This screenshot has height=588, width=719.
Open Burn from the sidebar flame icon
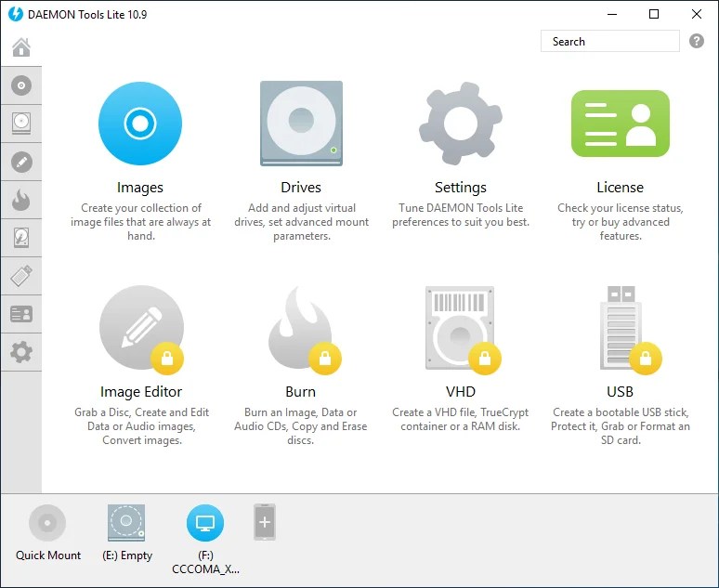click(x=21, y=200)
